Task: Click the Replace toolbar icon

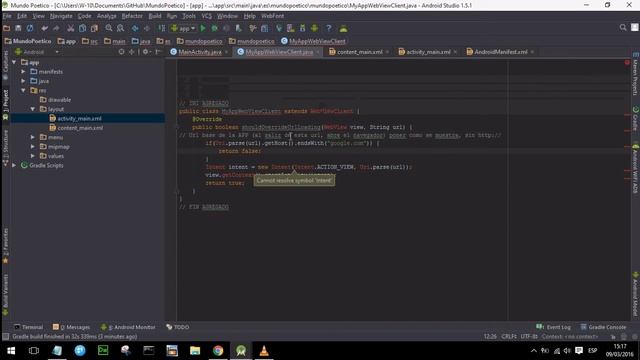Action: click(x=120, y=28)
